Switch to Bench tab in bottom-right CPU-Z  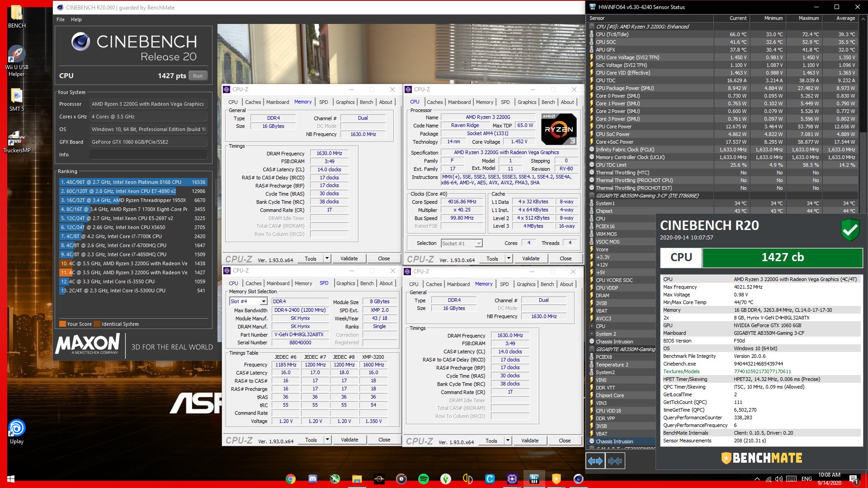point(547,284)
